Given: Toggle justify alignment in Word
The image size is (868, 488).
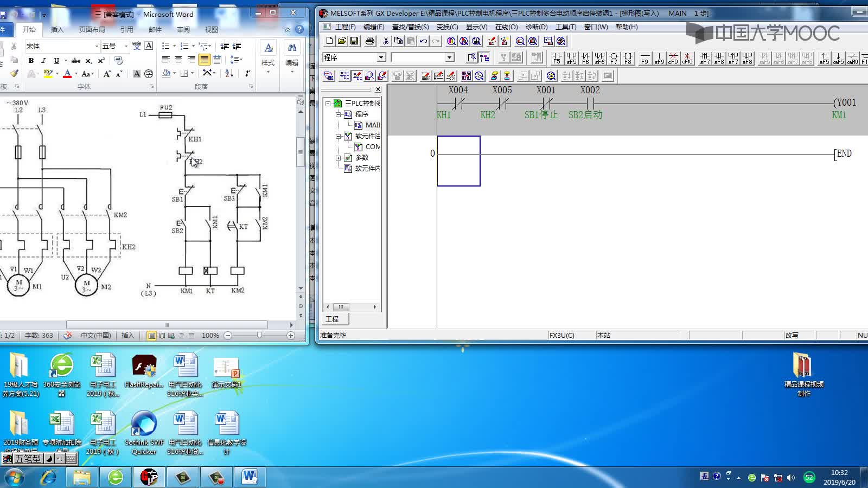Looking at the screenshot, I should click(204, 60).
